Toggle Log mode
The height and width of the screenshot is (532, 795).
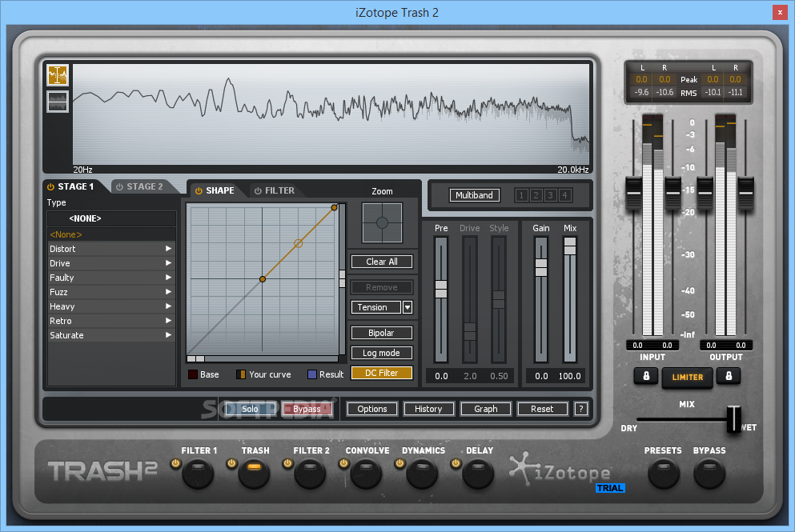click(x=382, y=353)
